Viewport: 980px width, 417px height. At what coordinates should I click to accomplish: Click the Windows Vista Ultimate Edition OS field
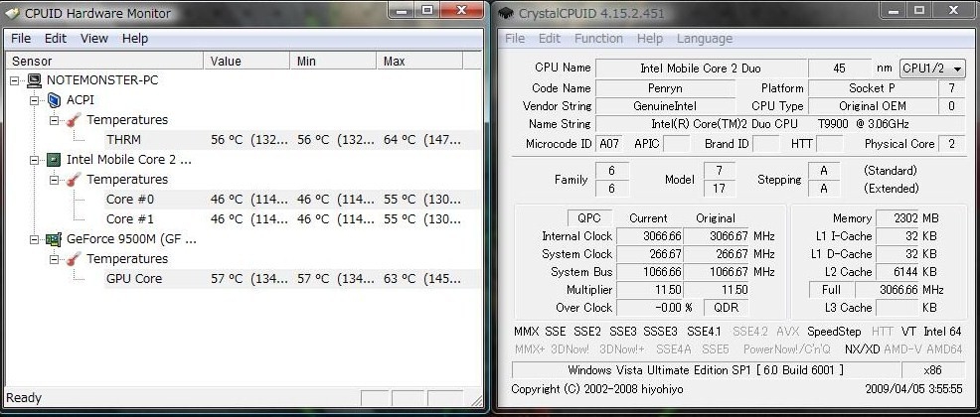[x=706, y=369]
